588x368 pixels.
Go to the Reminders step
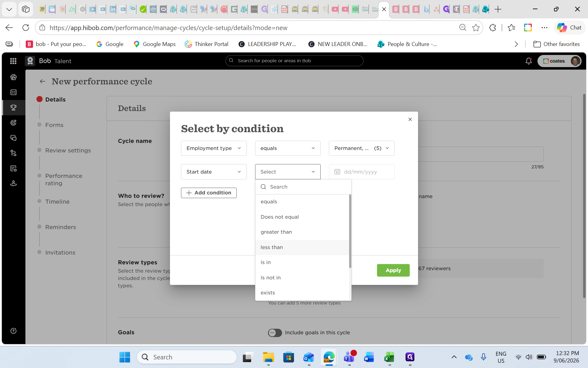click(x=61, y=227)
